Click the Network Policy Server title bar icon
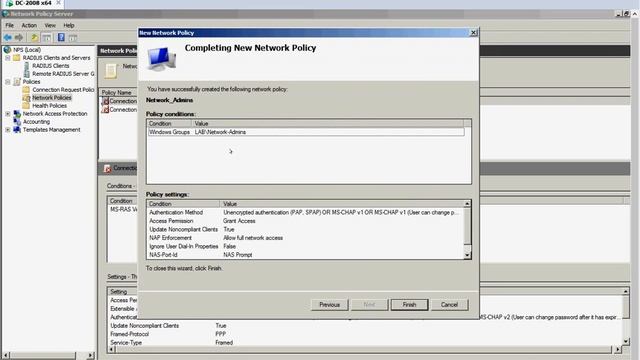The width and height of the screenshot is (640, 360). (6, 14)
